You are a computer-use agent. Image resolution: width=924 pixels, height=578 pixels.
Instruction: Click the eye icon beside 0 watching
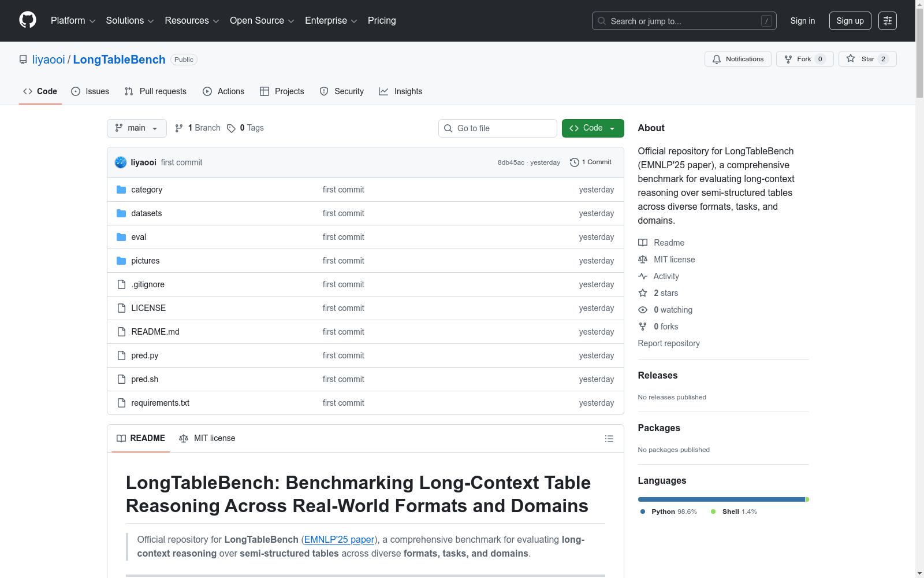643,310
